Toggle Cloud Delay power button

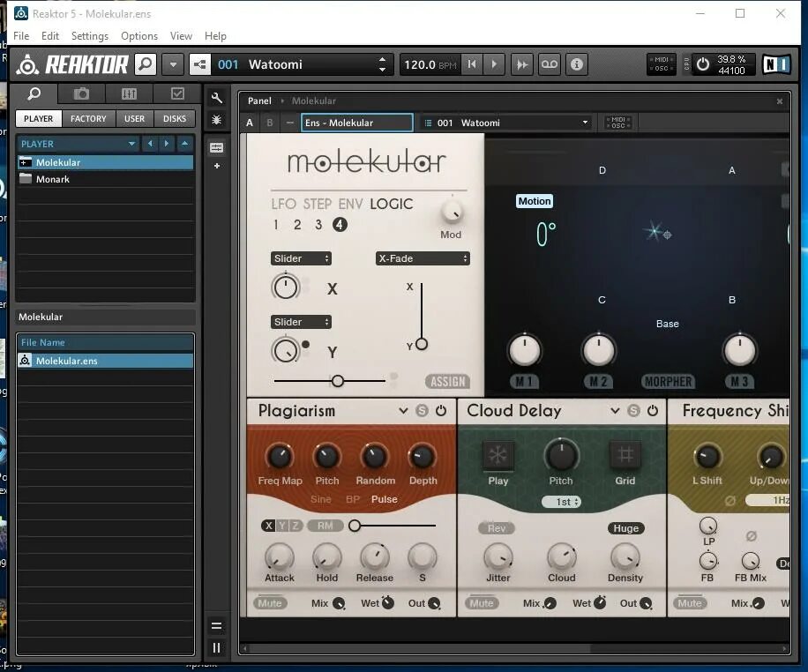point(653,411)
